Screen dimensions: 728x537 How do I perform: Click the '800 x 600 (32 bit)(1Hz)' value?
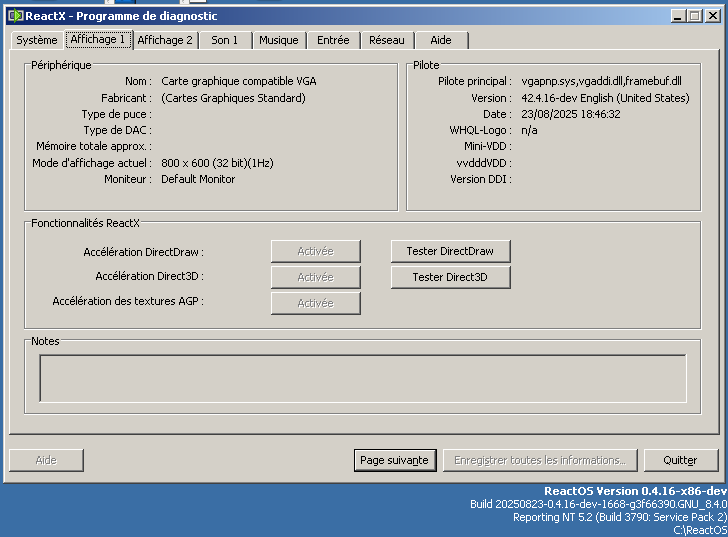[217, 163]
